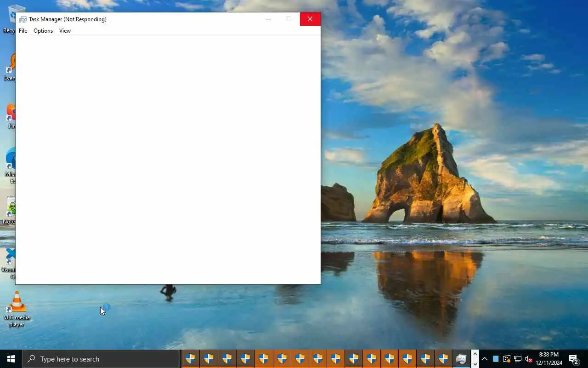Viewport: 588px width, 368px height.
Task: Click the Task Manager title bar icon
Action: coord(23,19)
